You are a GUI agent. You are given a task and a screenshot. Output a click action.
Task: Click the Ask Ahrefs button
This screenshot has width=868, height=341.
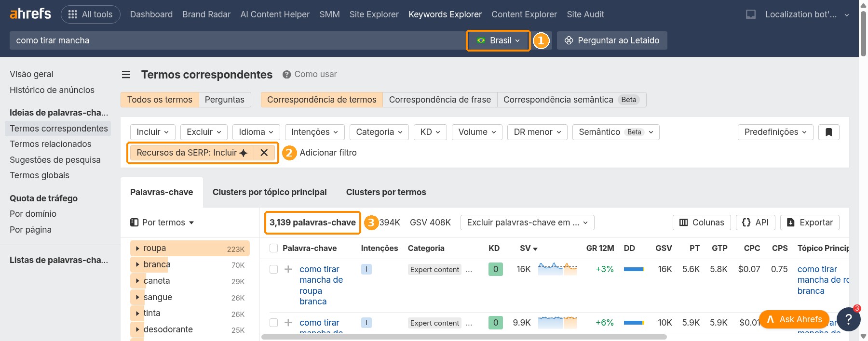(794, 319)
